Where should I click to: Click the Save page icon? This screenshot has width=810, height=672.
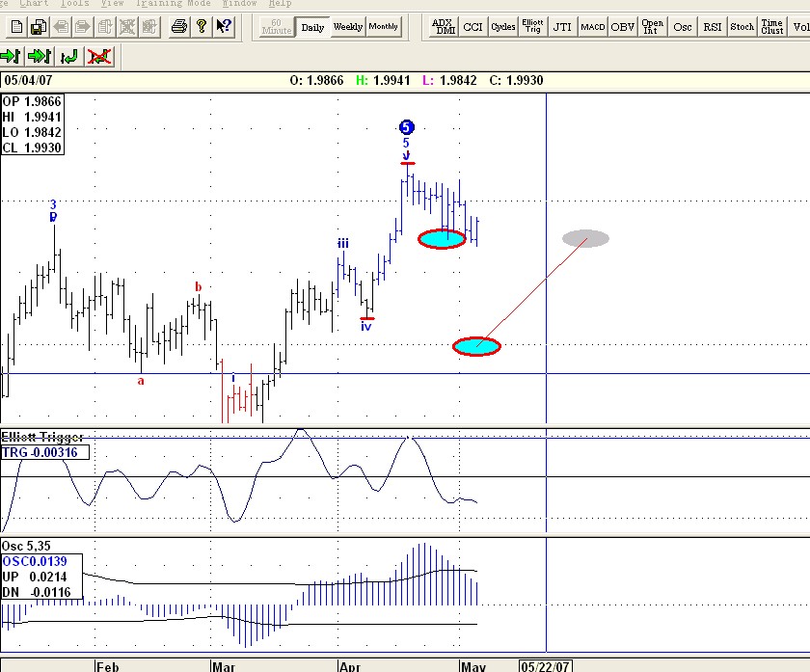click(39, 26)
